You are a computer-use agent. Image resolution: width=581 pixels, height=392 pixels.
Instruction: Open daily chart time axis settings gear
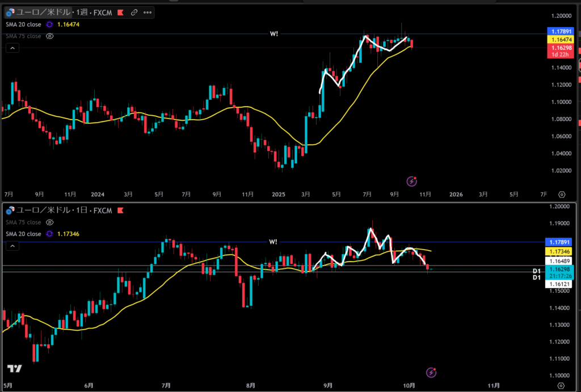562,385
